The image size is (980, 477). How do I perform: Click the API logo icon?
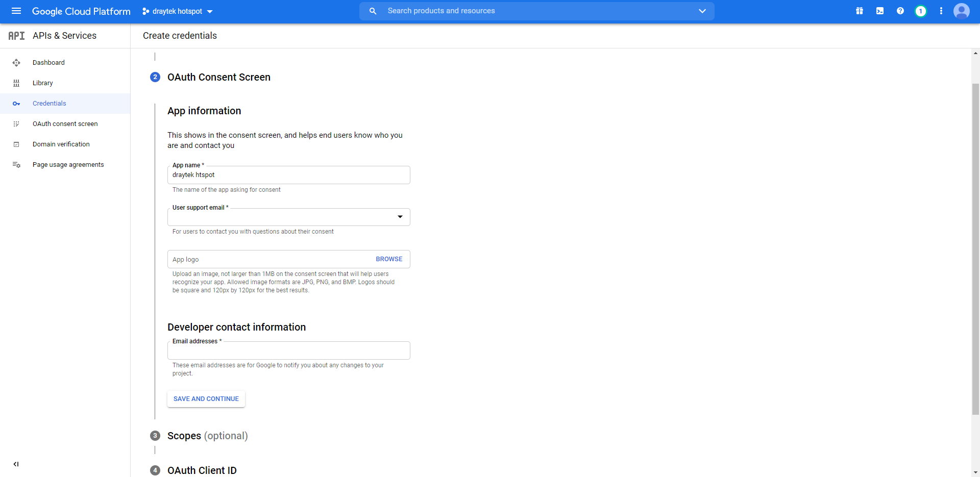(x=16, y=36)
